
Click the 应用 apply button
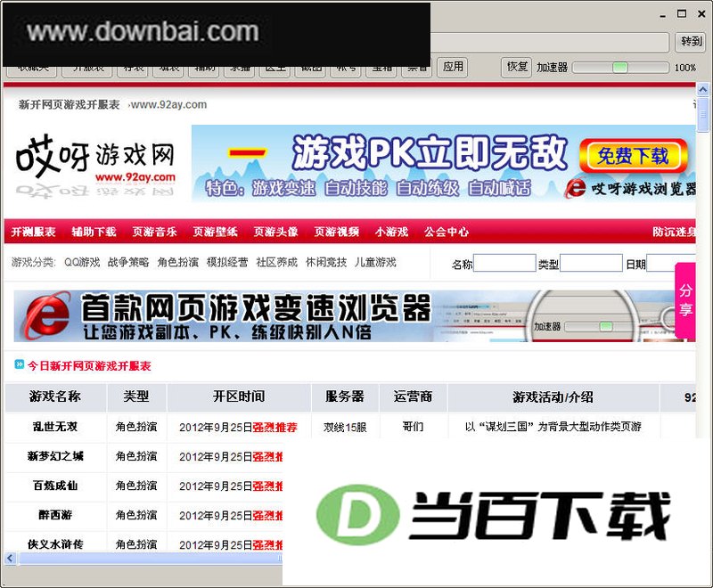click(453, 67)
